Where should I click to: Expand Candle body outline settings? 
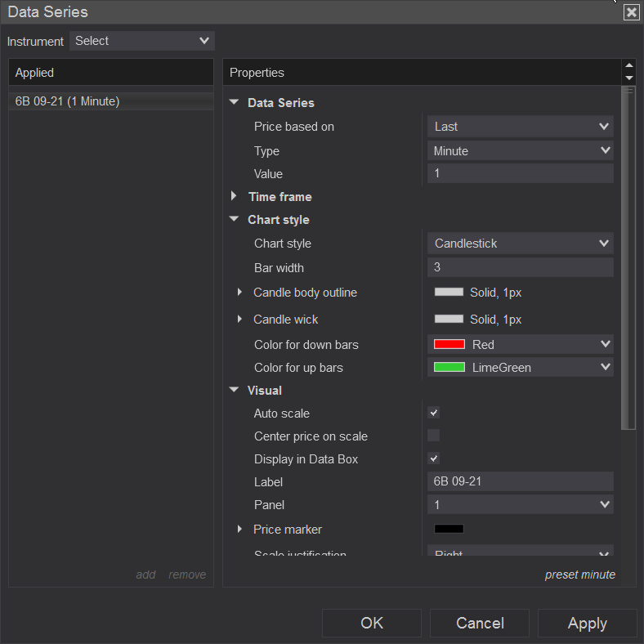tap(239, 293)
